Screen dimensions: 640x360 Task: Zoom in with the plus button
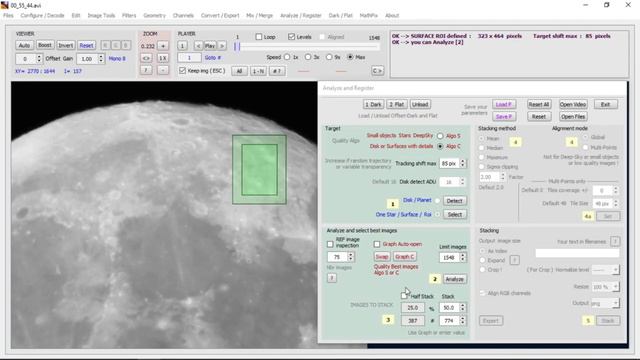coord(163,46)
